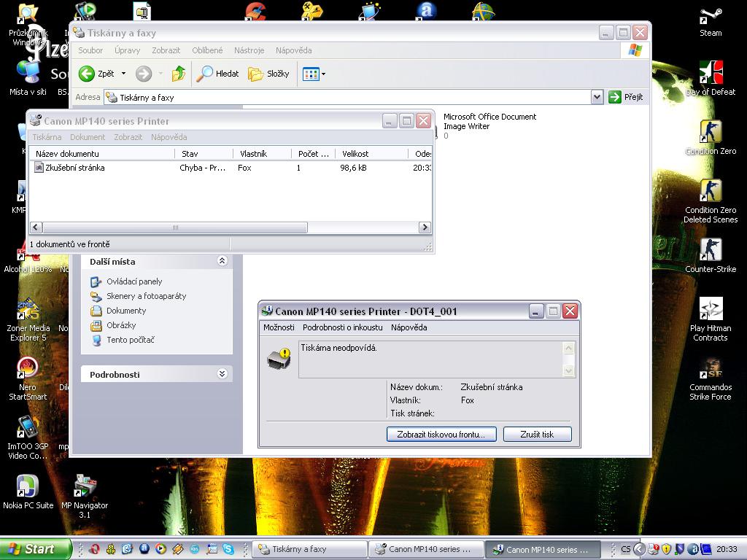Show hidden tray icons arrow
Viewport: 747px width, 560px height.
[639, 550]
